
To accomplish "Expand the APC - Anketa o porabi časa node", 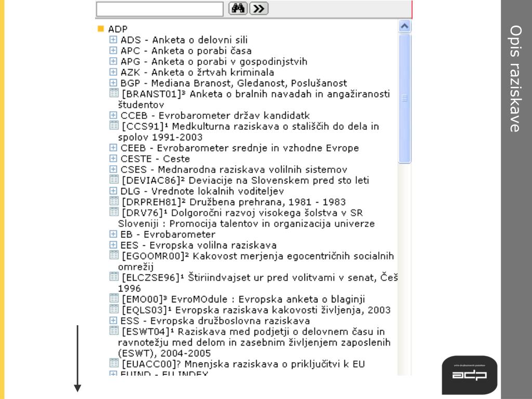I will (113, 50).
